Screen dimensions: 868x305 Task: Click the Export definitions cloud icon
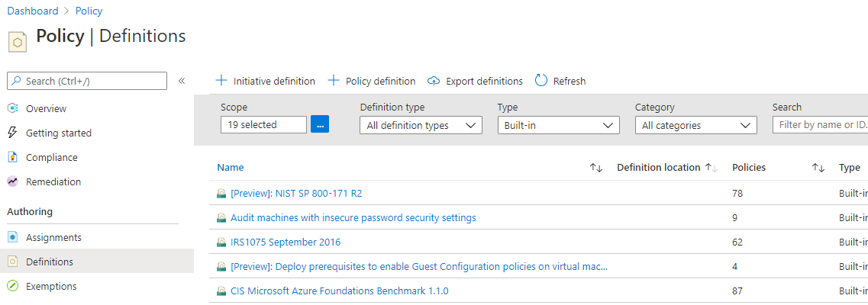(x=434, y=81)
